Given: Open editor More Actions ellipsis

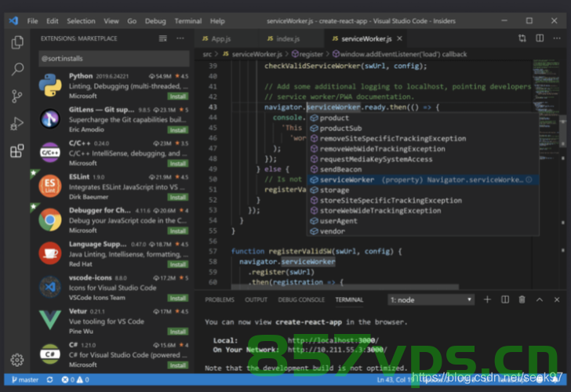Looking at the screenshot, I should click(x=557, y=38).
